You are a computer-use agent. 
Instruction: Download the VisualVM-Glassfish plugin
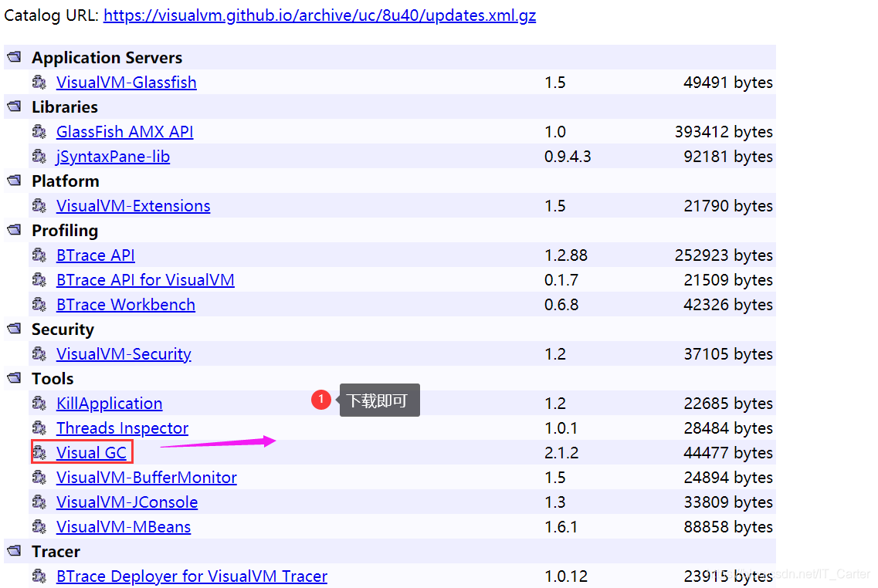click(x=127, y=83)
